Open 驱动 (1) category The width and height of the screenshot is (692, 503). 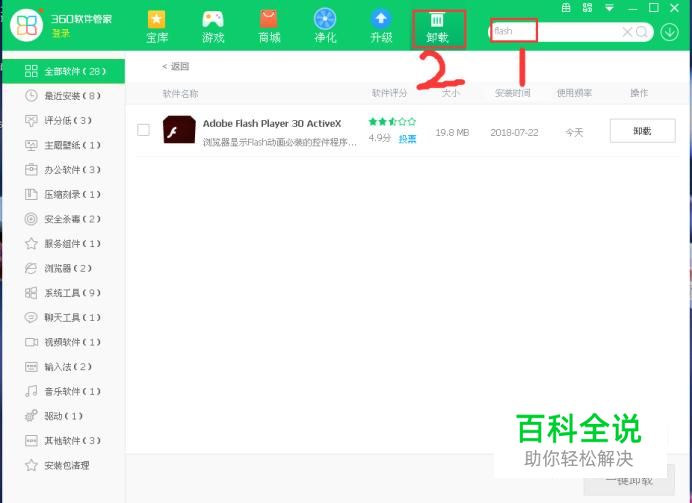(64, 416)
